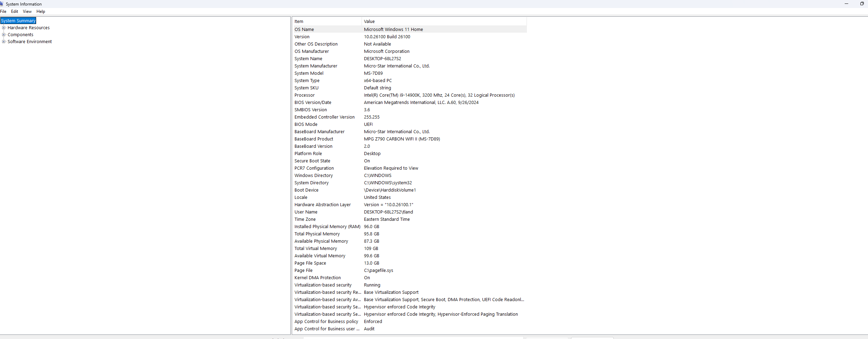
Task: Click the UEFI value in BIOS Mode row
Action: pyautogui.click(x=368, y=124)
